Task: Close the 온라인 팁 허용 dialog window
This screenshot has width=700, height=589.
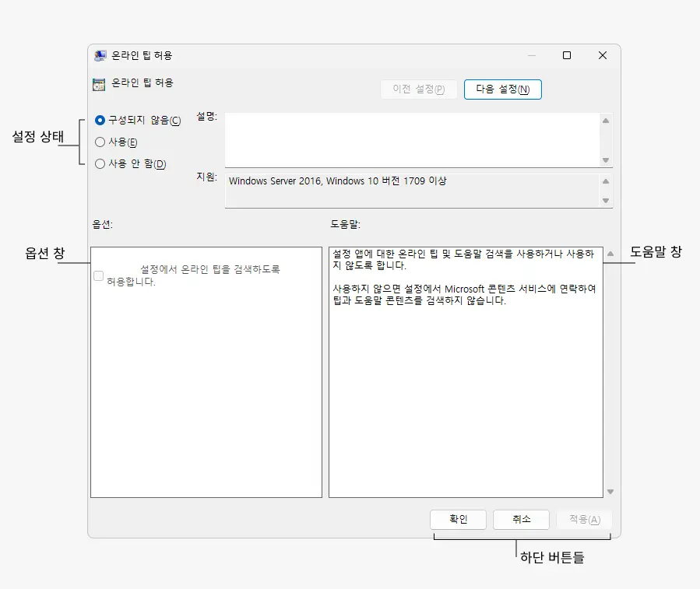Action: coord(602,55)
